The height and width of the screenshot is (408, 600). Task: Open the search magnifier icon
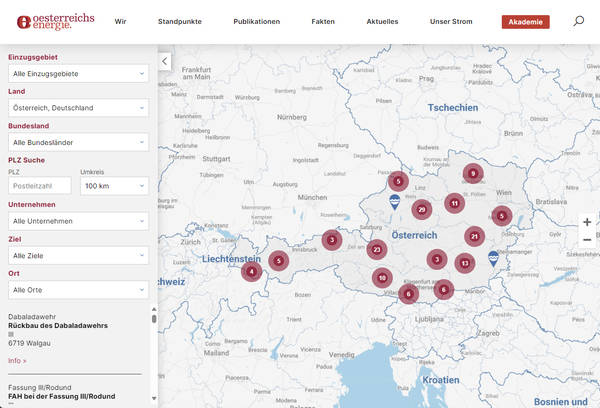(x=578, y=21)
